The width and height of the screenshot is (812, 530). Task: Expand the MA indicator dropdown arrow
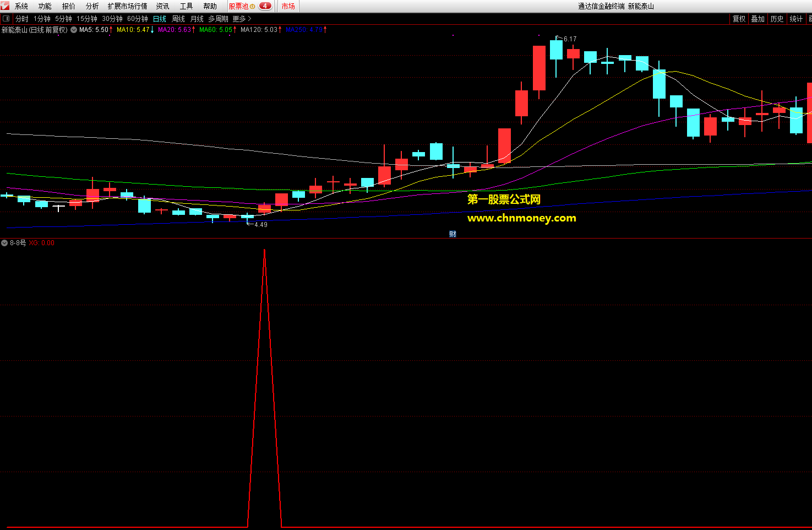(x=74, y=30)
